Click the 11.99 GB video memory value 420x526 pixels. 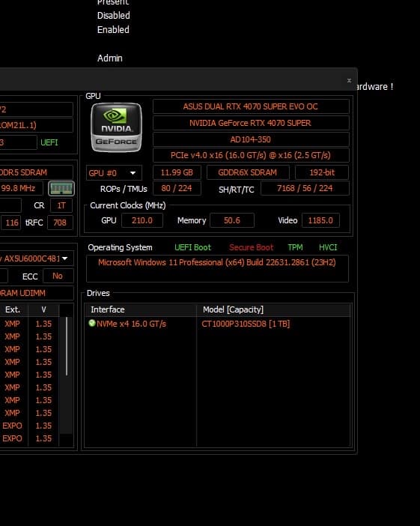coord(177,173)
